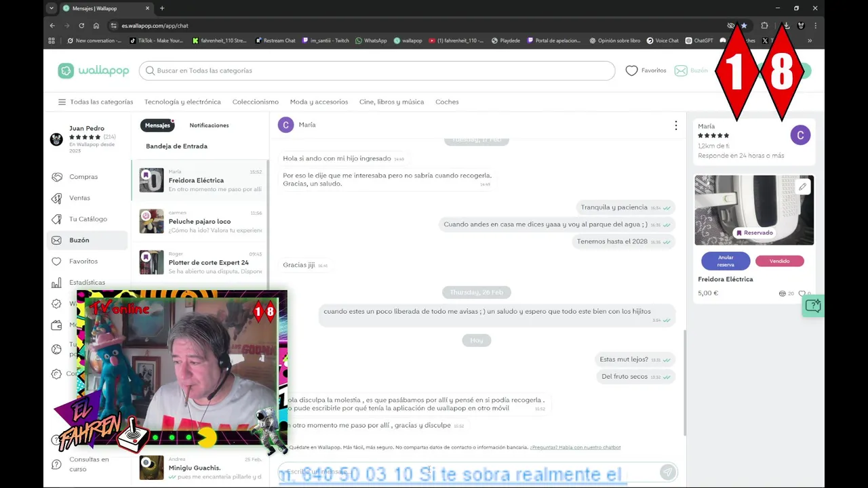Click the Freidora Eléctrica product thumbnail
This screenshot has height=488, width=868.
[x=151, y=180]
